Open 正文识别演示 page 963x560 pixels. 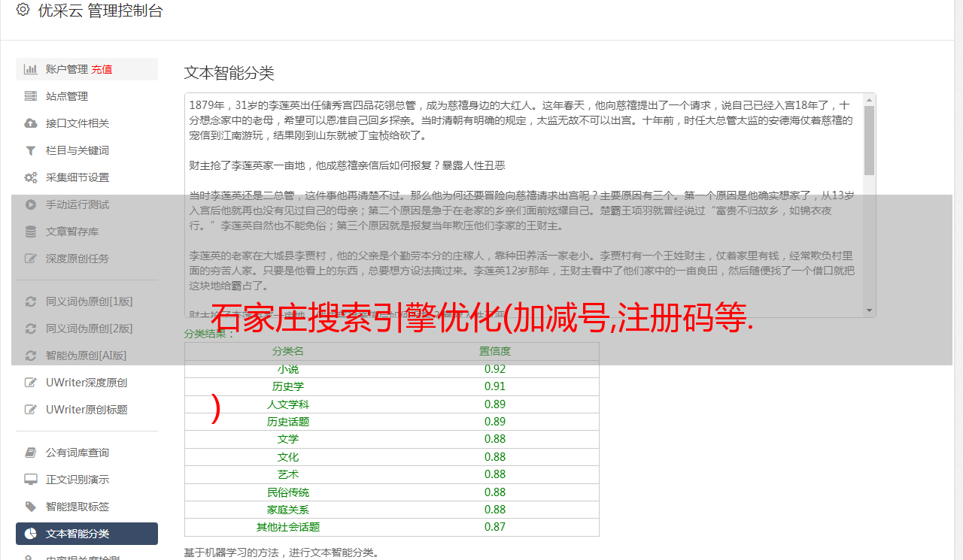(87, 480)
